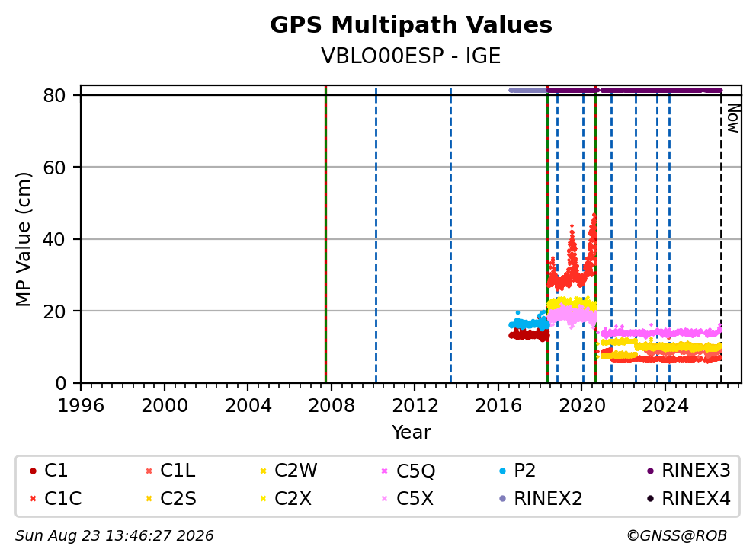This screenshot has height=559, width=756.
Task: Click the 'Now' marker label
Action: click(733, 118)
